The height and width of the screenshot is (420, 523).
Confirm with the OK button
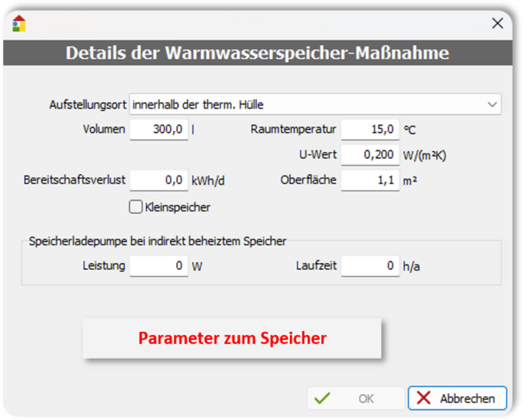click(356, 398)
